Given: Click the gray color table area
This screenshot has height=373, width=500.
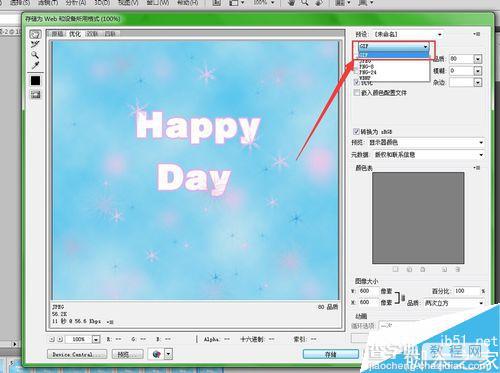Looking at the screenshot, I should click(x=418, y=218).
